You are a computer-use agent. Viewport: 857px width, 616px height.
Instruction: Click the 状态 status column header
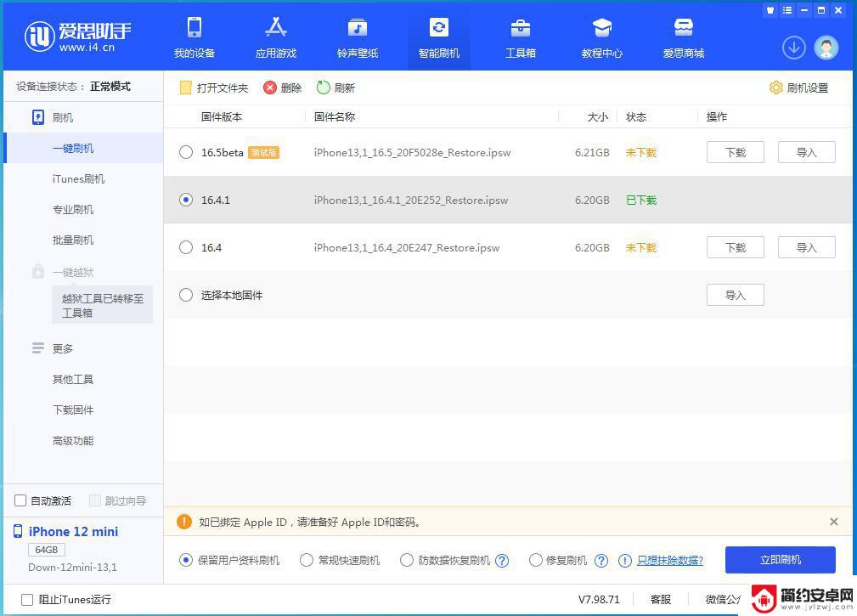coord(636,117)
